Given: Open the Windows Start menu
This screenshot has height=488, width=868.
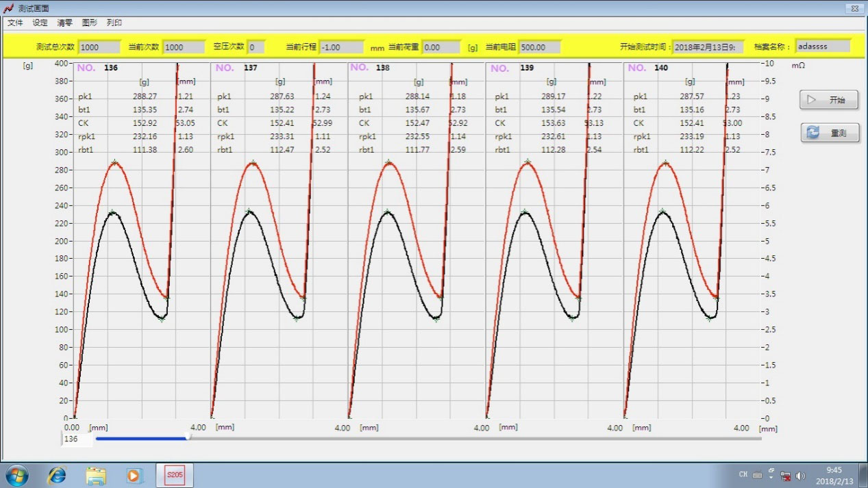Looking at the screenshot, I should (17, 475).
